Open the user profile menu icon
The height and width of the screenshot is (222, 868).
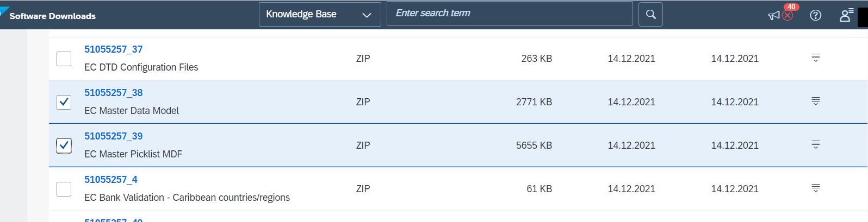tap(846, 15)
